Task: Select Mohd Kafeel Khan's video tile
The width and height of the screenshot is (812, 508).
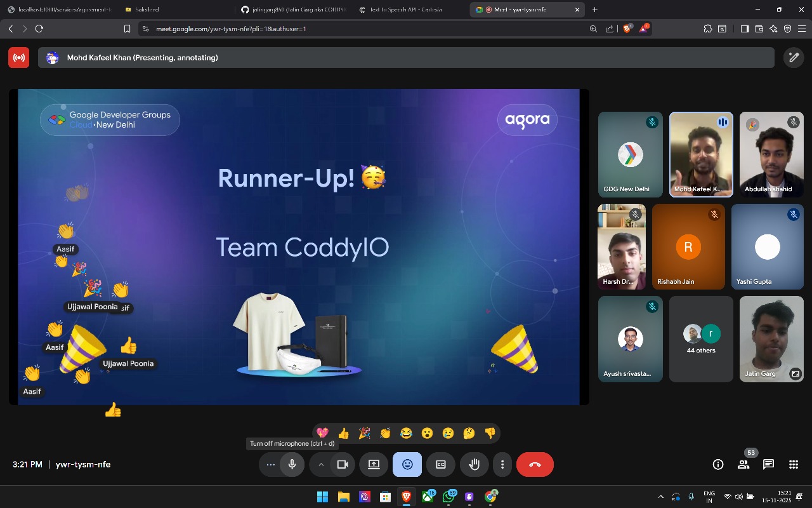Action: (701, 155)
